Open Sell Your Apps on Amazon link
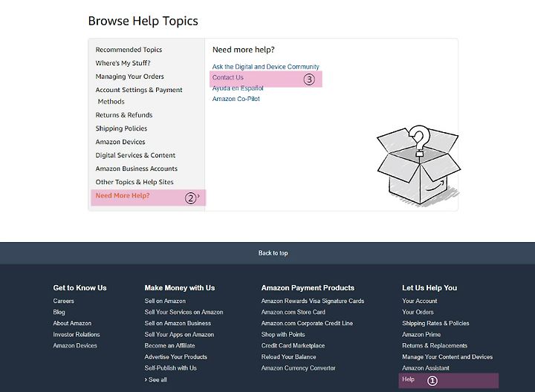This screenshot has height=392, width=535. pyautogui.click(x=179, y=334)
